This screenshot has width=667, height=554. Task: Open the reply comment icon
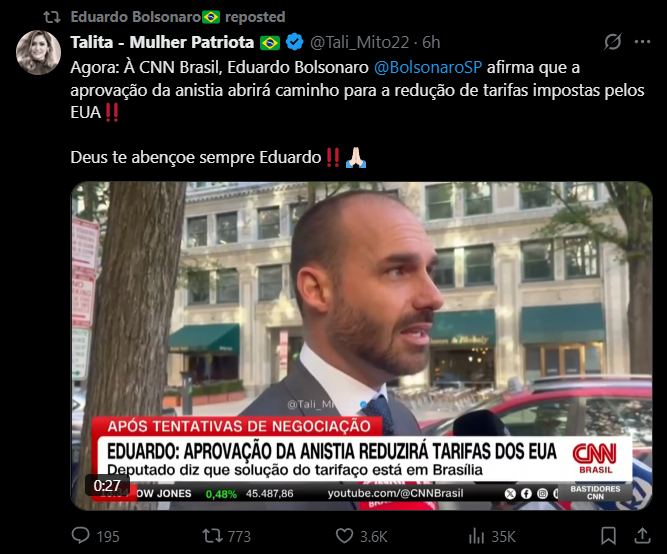(x=80, y=536)
